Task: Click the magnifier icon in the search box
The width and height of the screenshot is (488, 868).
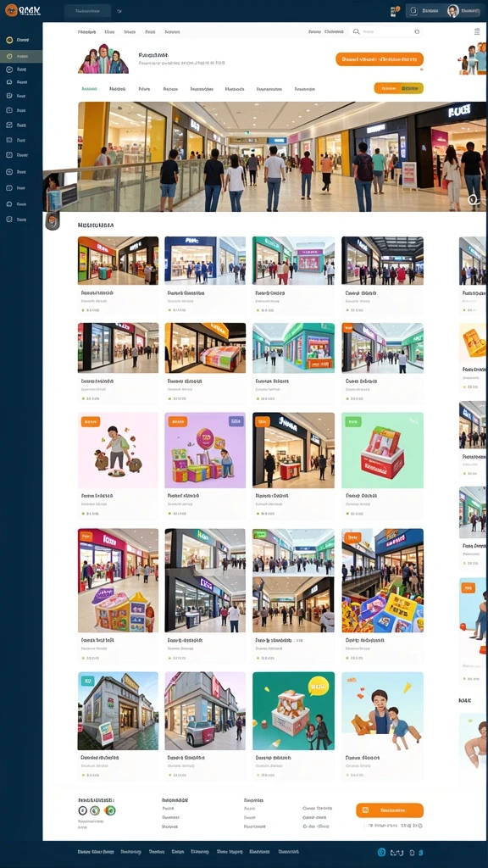Action: pos(357,32)
